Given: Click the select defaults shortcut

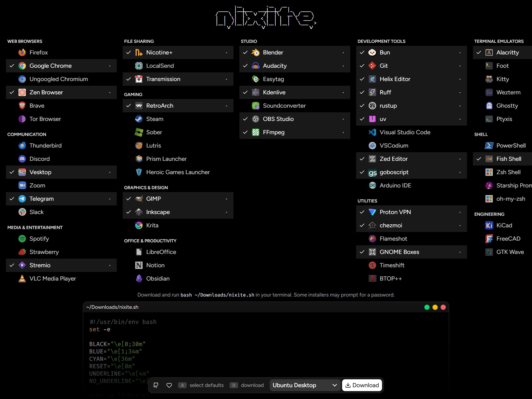Looking at the screenshot, I should (201, 385).
